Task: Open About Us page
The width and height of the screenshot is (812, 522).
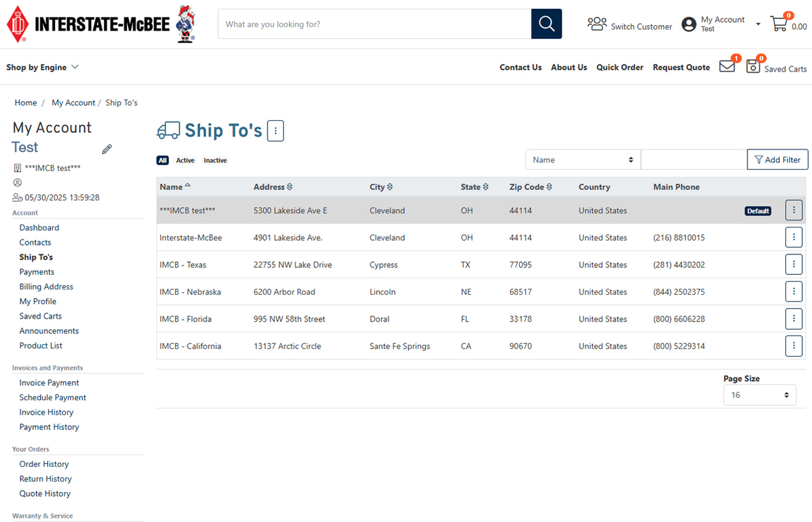Action: pyautogui.click(x=569, y=67)
